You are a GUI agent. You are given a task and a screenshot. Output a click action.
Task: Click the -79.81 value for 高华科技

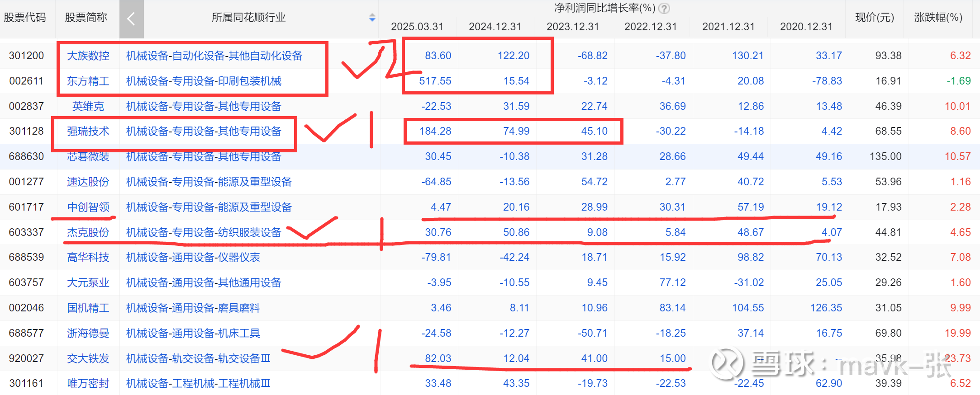point(436,257)
